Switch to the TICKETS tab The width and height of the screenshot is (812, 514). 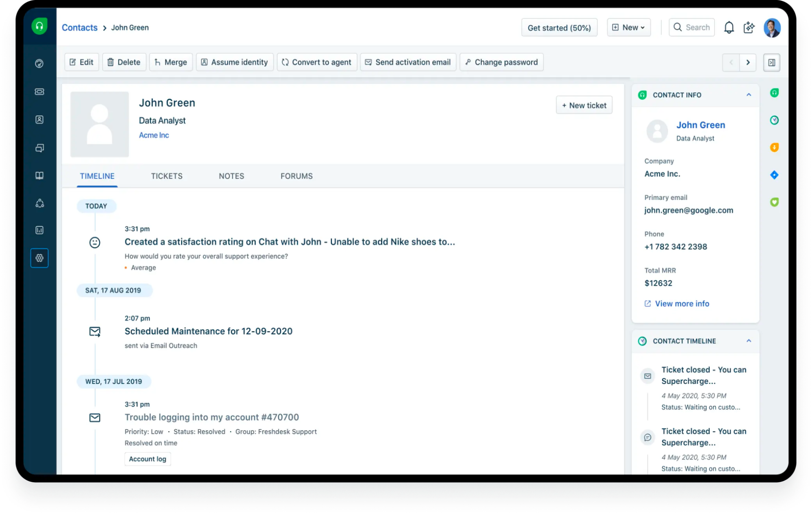pos(166,176)
